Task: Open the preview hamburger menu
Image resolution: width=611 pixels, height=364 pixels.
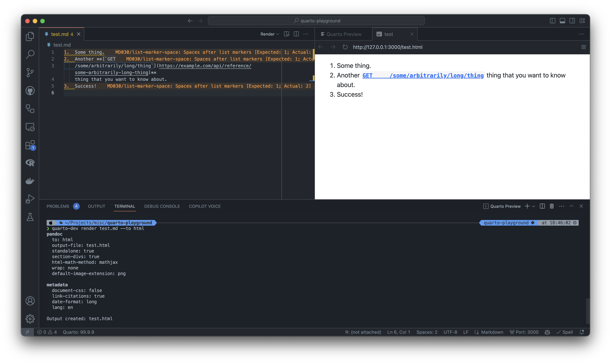Action: (584, 47)
